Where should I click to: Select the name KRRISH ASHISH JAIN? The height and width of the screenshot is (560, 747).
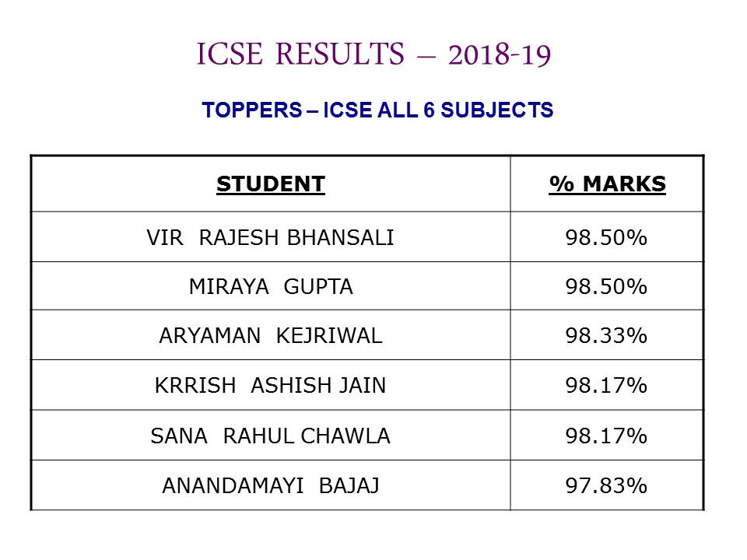270,385
